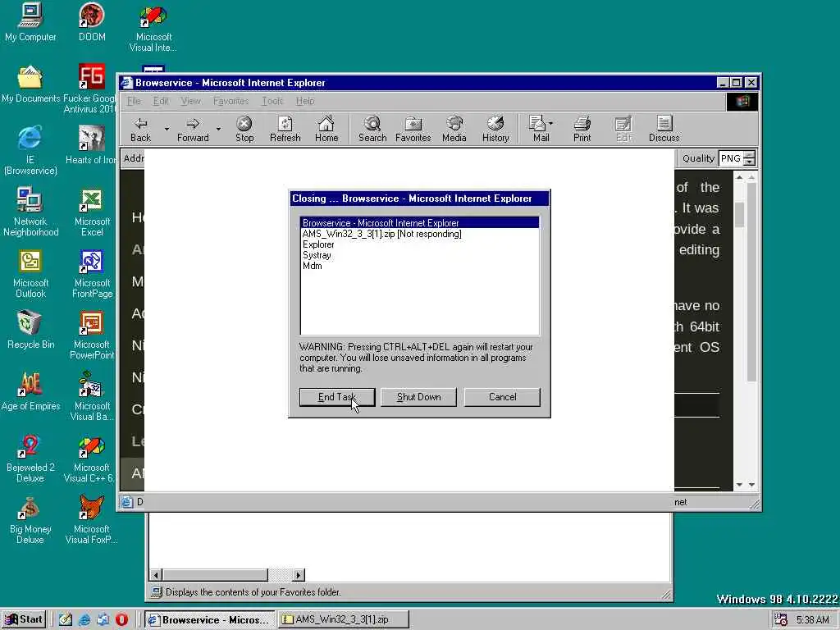Image resolution: width=840 pixels, height=630 pixels.
Task: Expand the Back button history dropdown arrow
Action: tap(167, 129)
